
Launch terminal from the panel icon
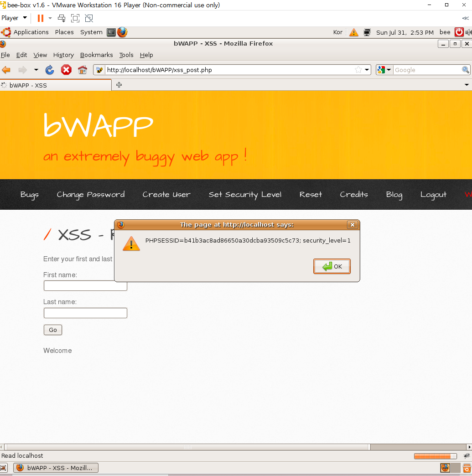point(111,32)
